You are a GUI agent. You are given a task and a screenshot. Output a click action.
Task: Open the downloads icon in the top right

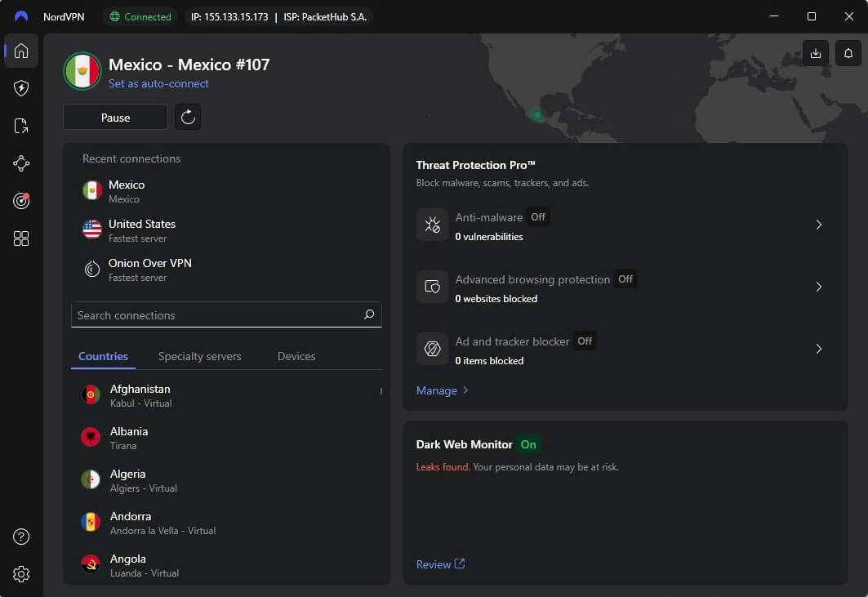point(815,53)
